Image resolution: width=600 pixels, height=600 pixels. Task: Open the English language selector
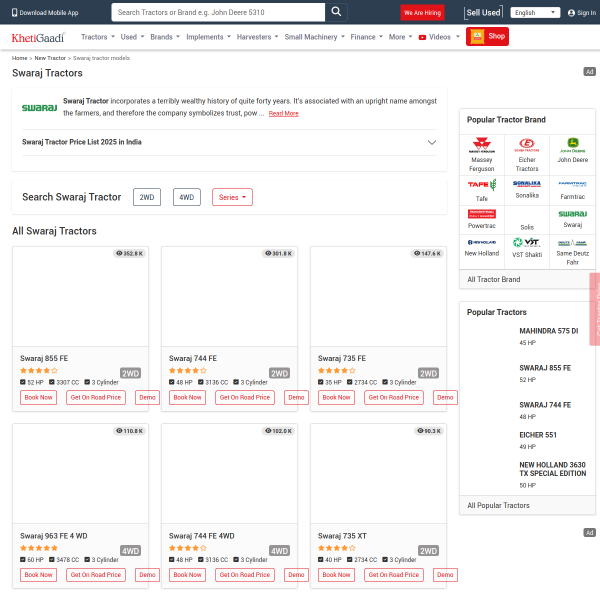tap(535, 13)
